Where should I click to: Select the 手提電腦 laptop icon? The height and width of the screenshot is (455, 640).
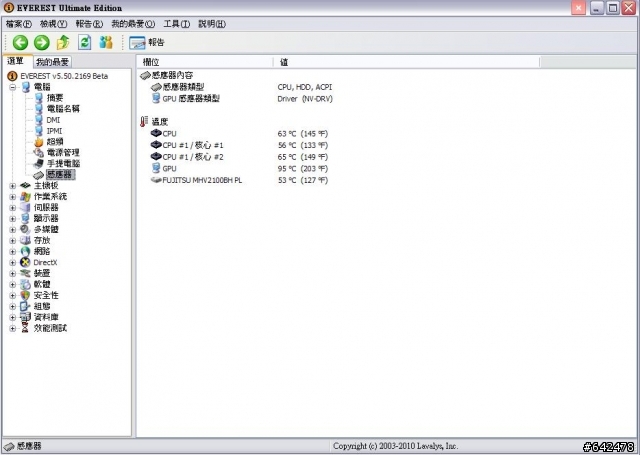coord(39,164)
